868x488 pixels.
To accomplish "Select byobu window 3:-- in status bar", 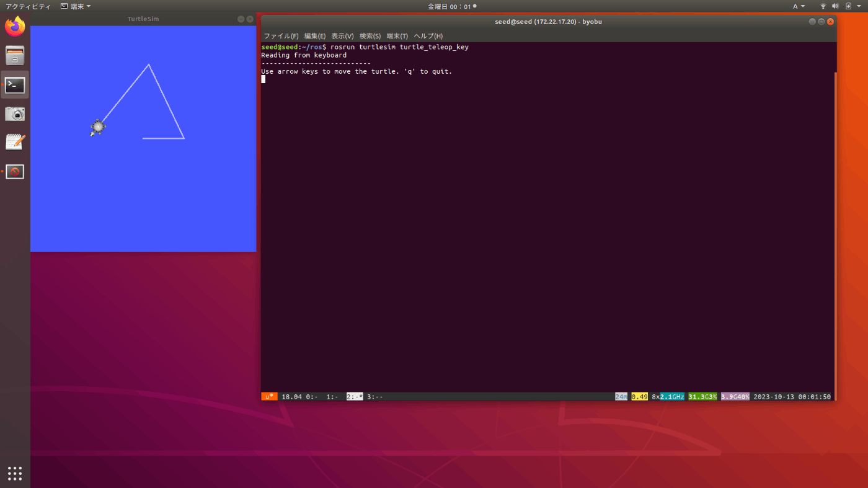I will [375, 396].
